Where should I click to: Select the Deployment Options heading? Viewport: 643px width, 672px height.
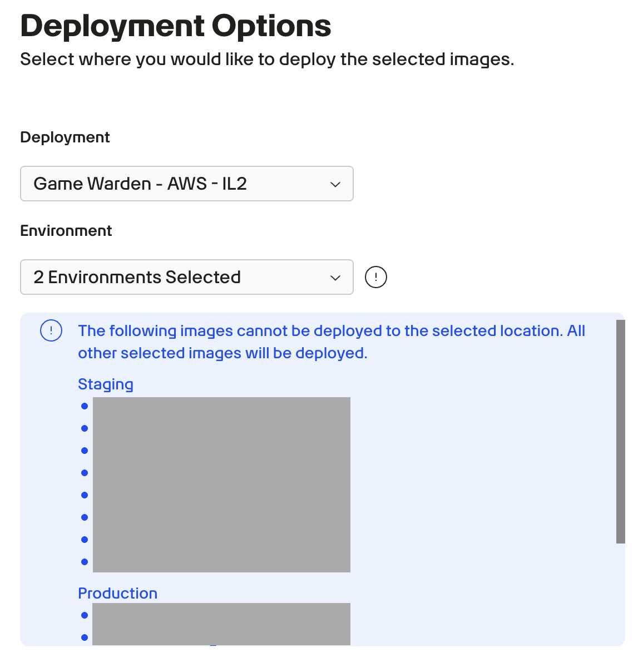point(175,26)
